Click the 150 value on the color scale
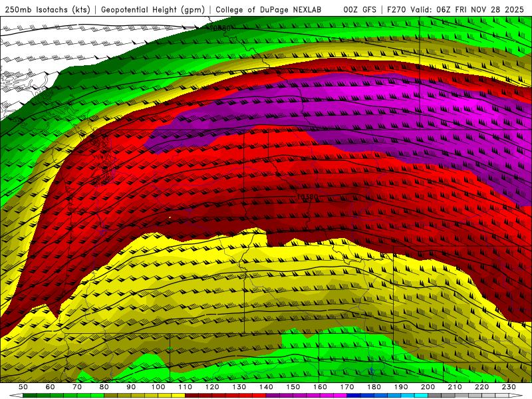Image resolution: width=532 pixels, height=399 pixels. (x=293, y=387)
